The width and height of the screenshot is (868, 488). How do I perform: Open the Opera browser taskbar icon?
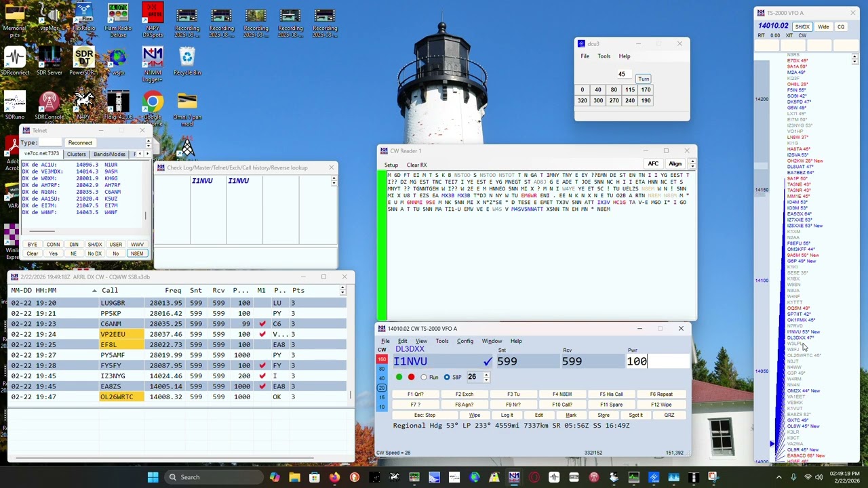(x=534, y=477)
